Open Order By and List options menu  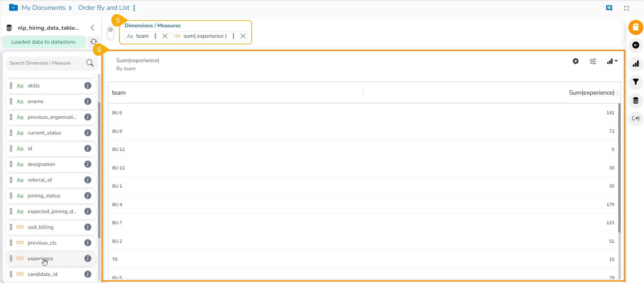pyautogui.click(x=134, y=8)
